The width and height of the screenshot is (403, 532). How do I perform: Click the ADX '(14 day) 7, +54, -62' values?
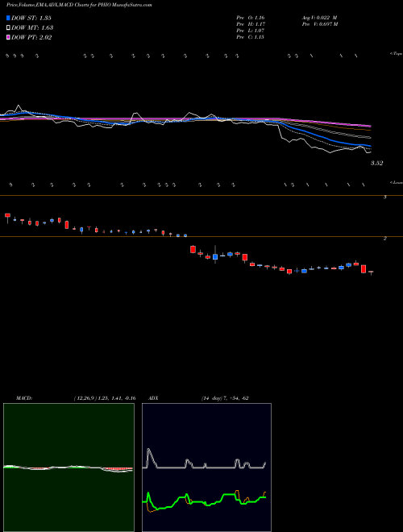(x=225, y=398)
